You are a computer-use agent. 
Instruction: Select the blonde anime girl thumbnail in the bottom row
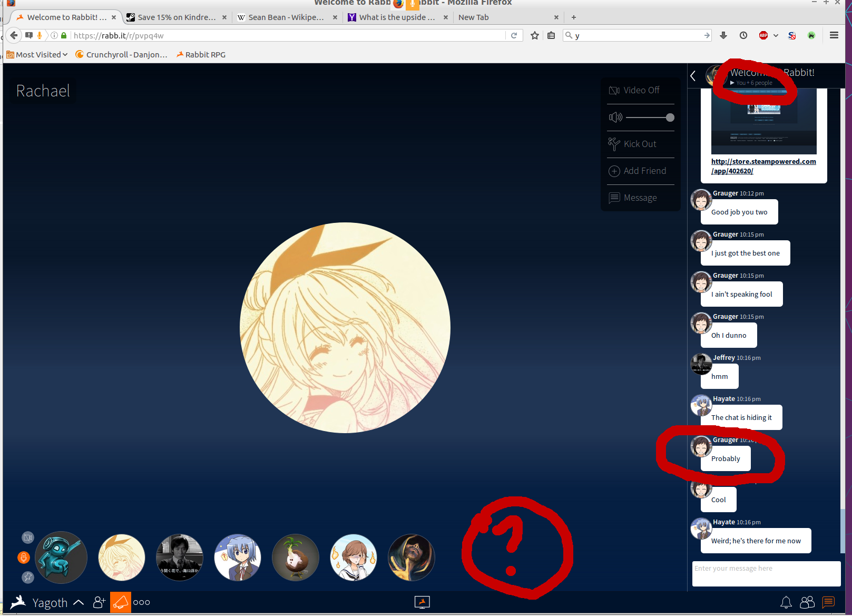(x=122, y=558)
